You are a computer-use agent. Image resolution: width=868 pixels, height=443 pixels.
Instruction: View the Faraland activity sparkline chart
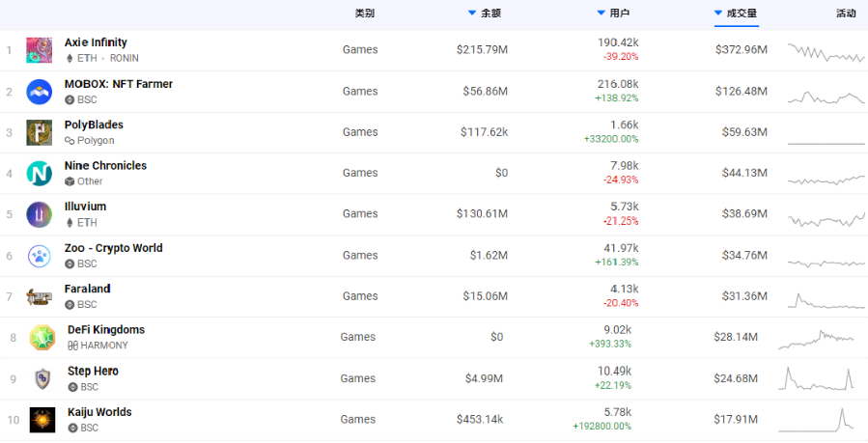pos(826,301)
